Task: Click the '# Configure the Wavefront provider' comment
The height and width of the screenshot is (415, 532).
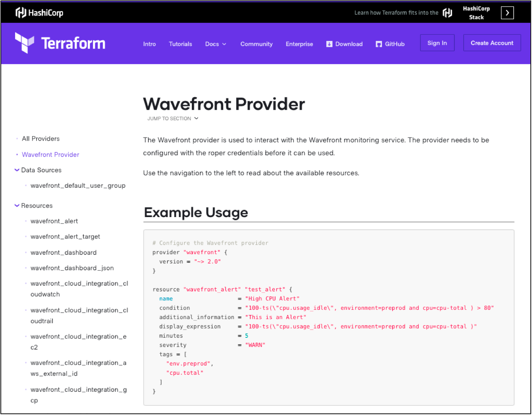Action: point(210,243)
